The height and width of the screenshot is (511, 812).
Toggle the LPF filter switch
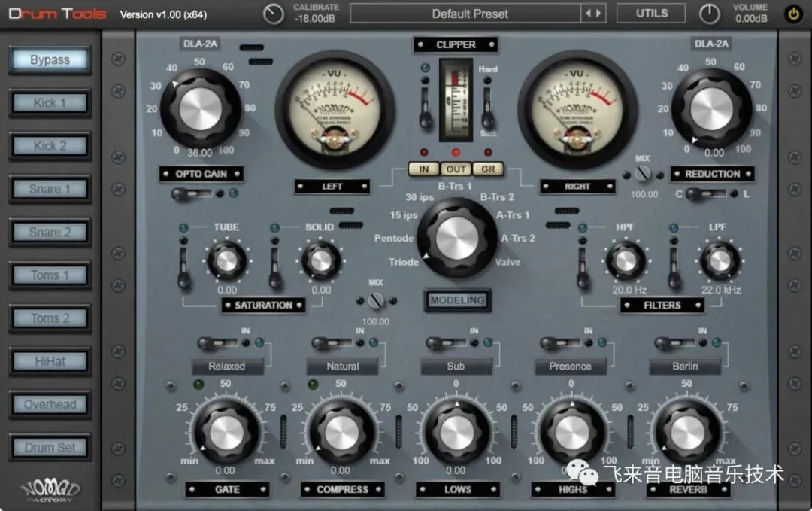(x=674, y=267)
